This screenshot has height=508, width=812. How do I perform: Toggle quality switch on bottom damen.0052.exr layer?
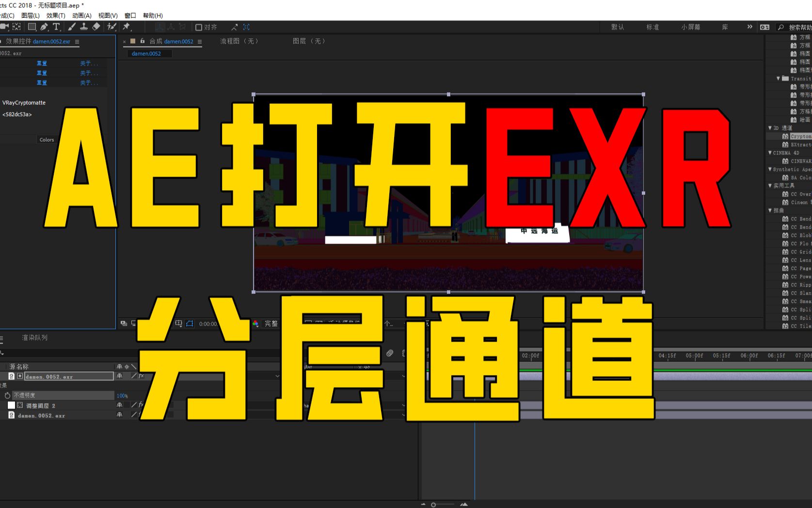[x=134, y=415]
